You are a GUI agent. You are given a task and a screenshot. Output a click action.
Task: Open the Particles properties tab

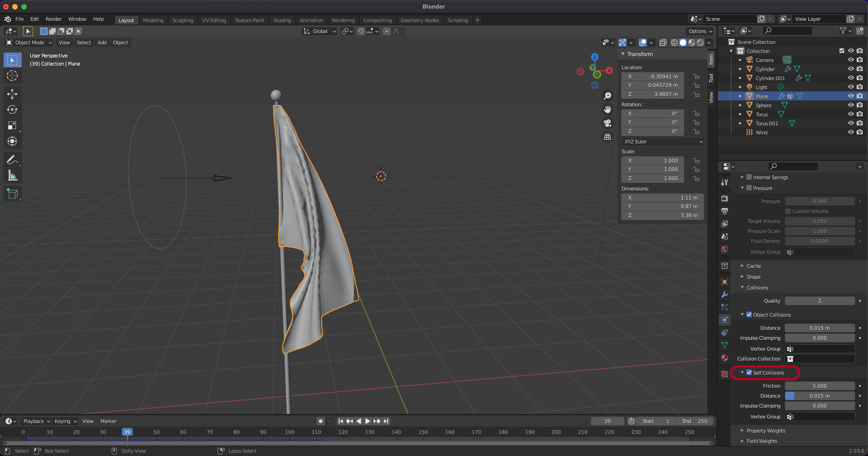[x=725, y=307]
